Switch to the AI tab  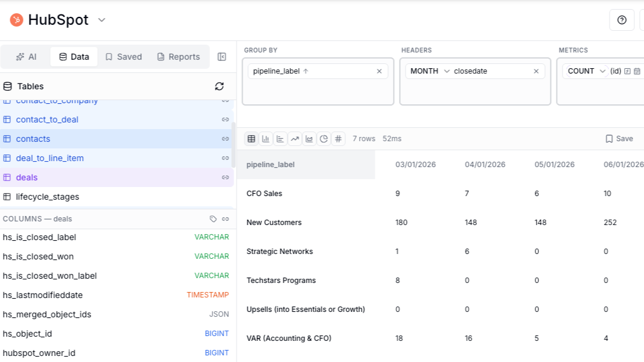click(x=27, y=57)
